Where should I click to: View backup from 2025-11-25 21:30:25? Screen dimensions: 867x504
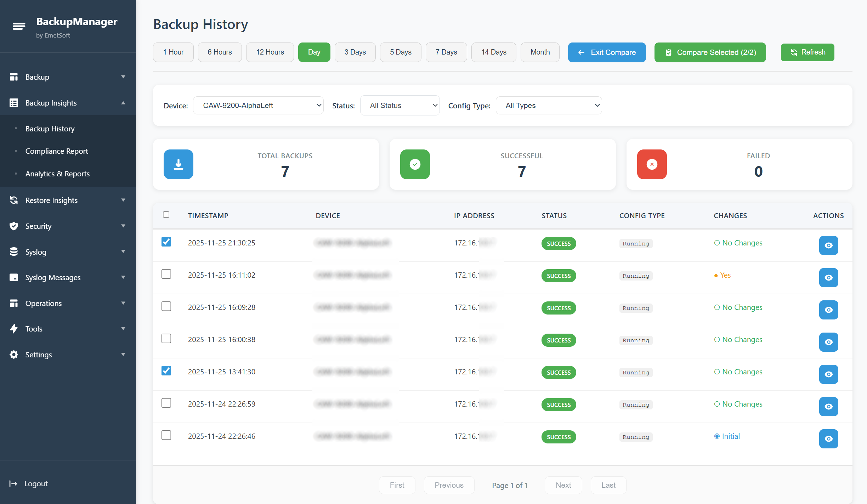tap(829, 245)
